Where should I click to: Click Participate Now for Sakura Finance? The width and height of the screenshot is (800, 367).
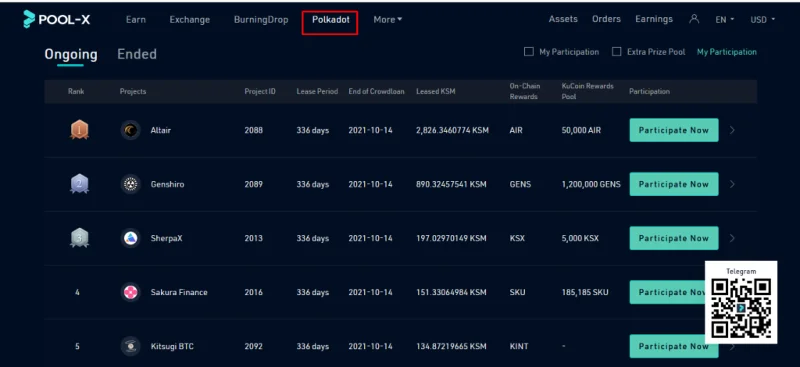667,292
